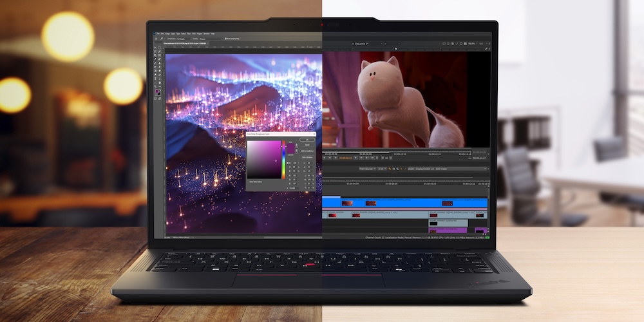Image resolution: width=644 pixels, height=322 pixels.
Task: Select the Lasso tool in the toolbox
Action: click(155, 52)
